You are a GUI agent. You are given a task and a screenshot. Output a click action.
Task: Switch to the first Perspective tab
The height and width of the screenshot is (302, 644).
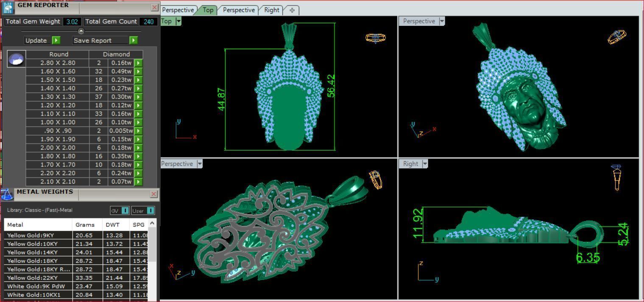click(178, 10)
